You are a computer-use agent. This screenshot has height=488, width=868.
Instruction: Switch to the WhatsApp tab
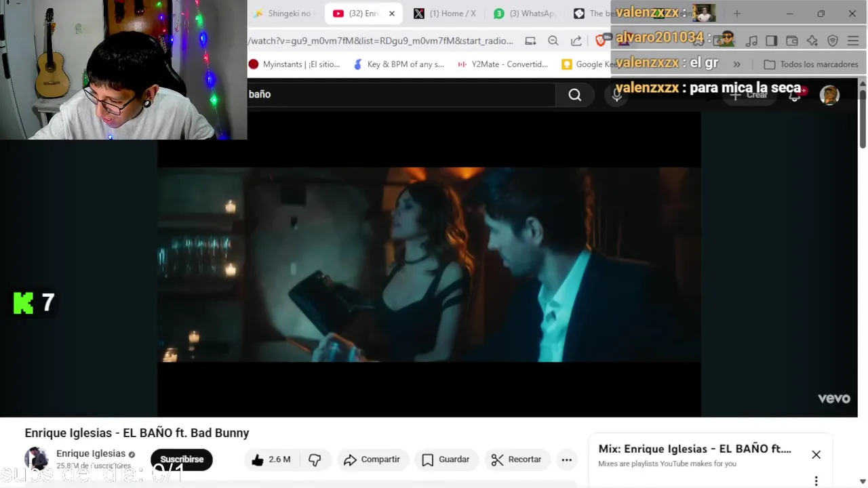pos(525,14)
